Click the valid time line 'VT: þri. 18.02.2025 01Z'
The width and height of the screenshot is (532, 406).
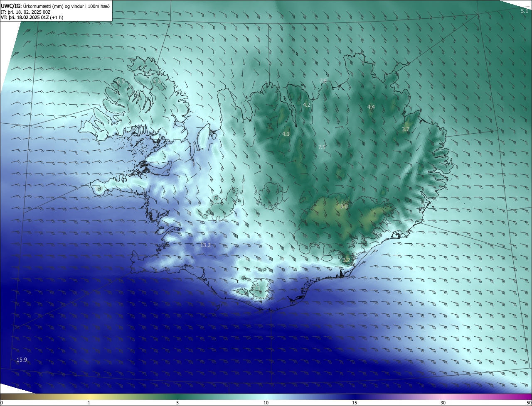click(x=25, y=17)
